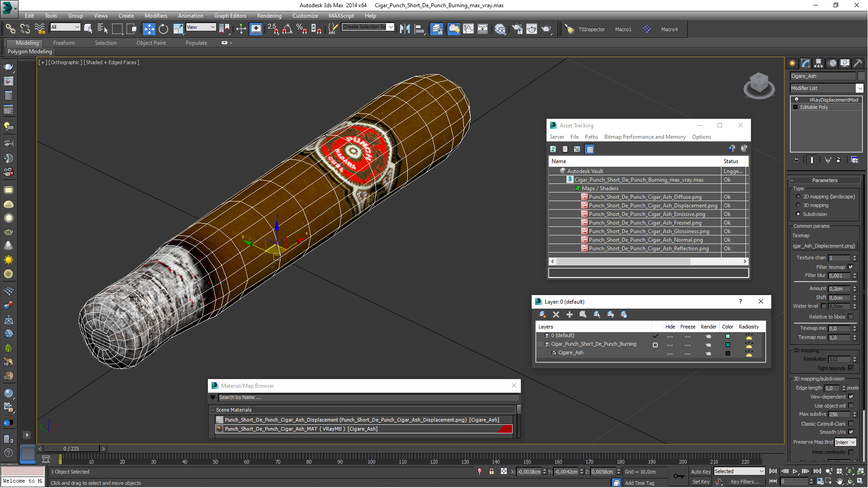Click the Unlink Selection tool
Image resolution: width=868 pixels, height=488 pixels.
(x=25, y=29)
